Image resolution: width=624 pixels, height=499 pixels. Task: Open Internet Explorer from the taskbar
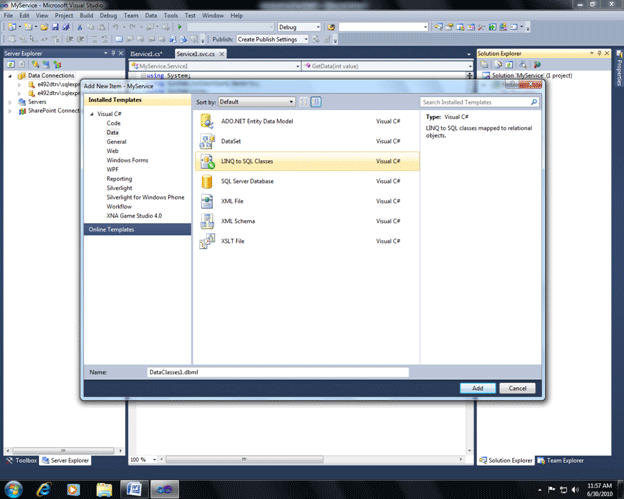click(43, 489)
